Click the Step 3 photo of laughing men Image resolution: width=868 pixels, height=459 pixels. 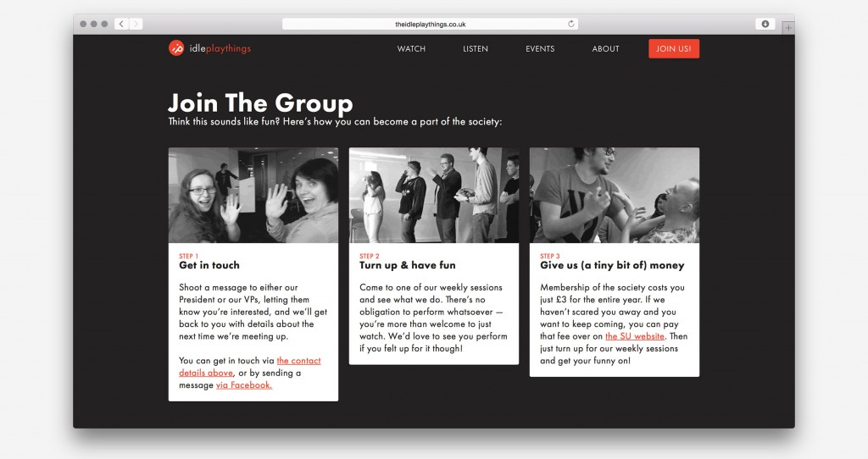pos(615,196)
